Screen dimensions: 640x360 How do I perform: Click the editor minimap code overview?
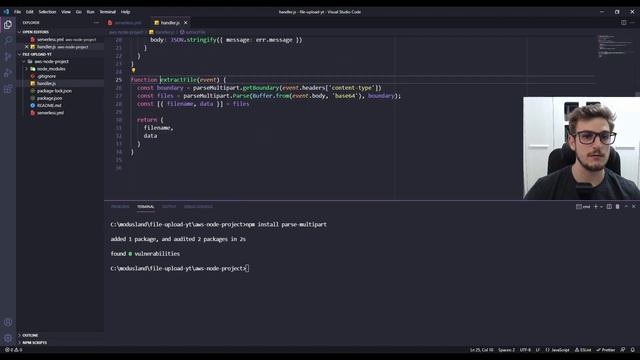(x=614, y=46)
